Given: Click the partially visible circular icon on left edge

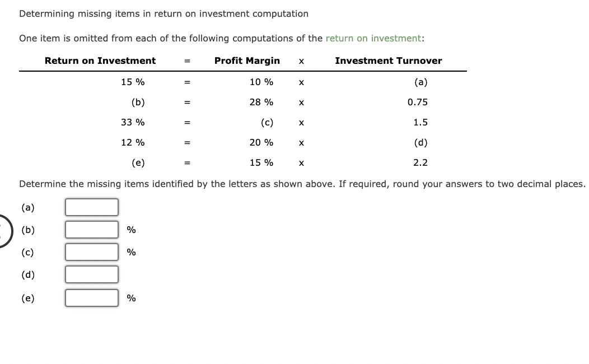Looking at the screenshot, I should click(x=2, y=231).
